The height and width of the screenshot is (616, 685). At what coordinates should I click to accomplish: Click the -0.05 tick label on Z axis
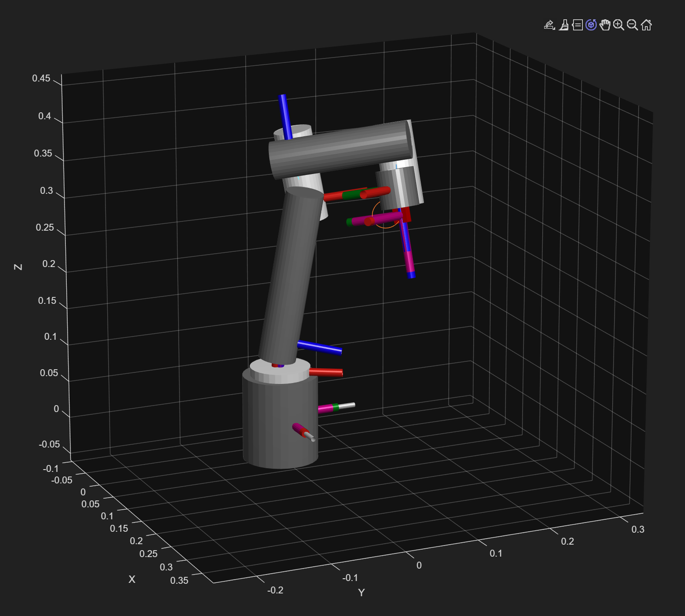49,444
